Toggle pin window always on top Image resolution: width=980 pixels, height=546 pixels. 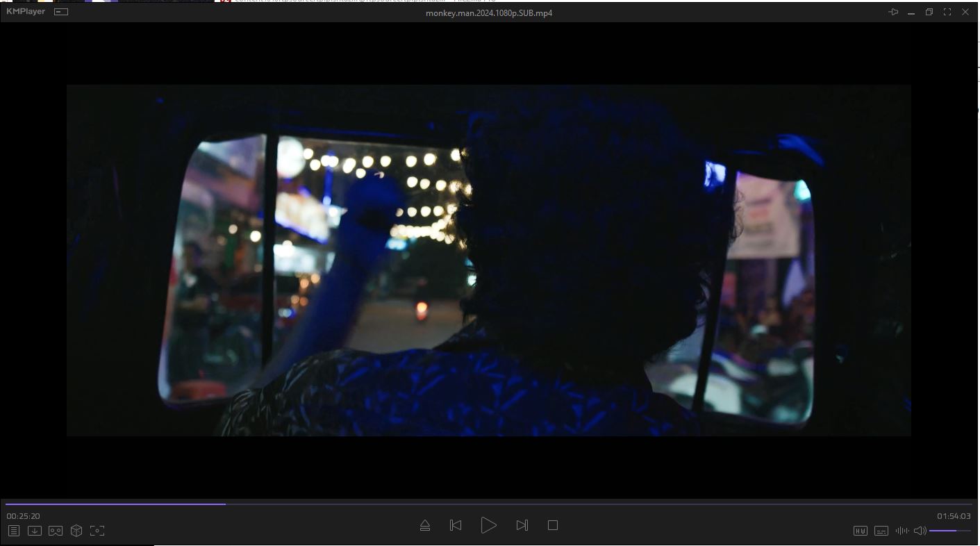[x=893, y=13]
